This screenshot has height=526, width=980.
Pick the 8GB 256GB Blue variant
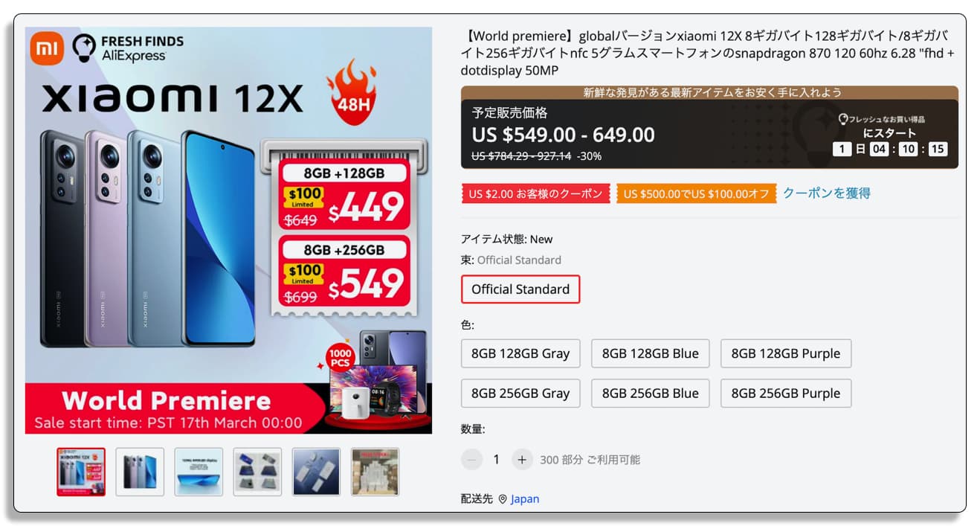click(651, 394)
